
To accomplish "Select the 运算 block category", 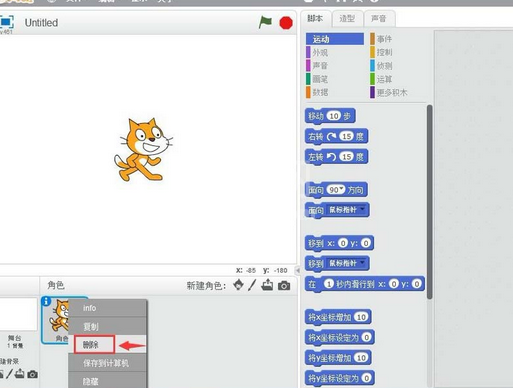I will point(381,79).
